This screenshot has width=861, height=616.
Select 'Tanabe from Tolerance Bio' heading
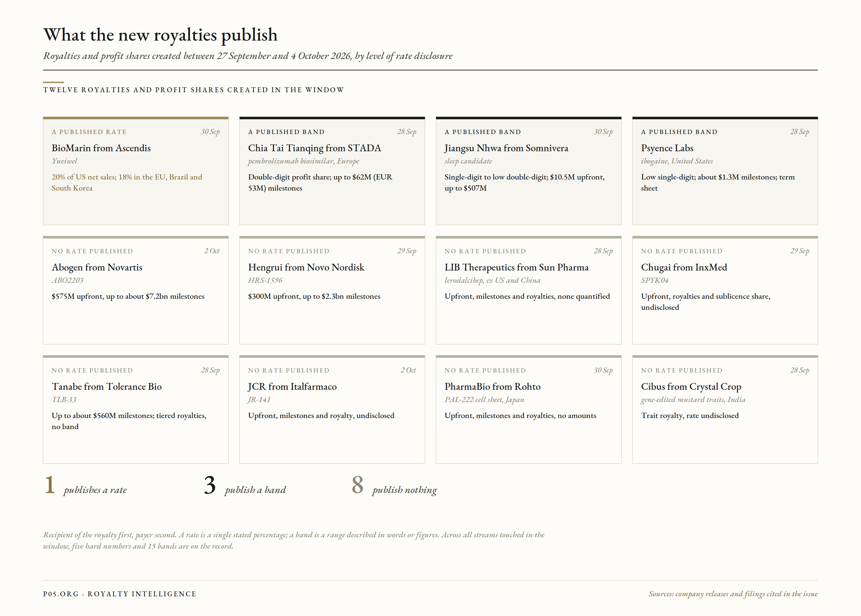tap(107, 386)
